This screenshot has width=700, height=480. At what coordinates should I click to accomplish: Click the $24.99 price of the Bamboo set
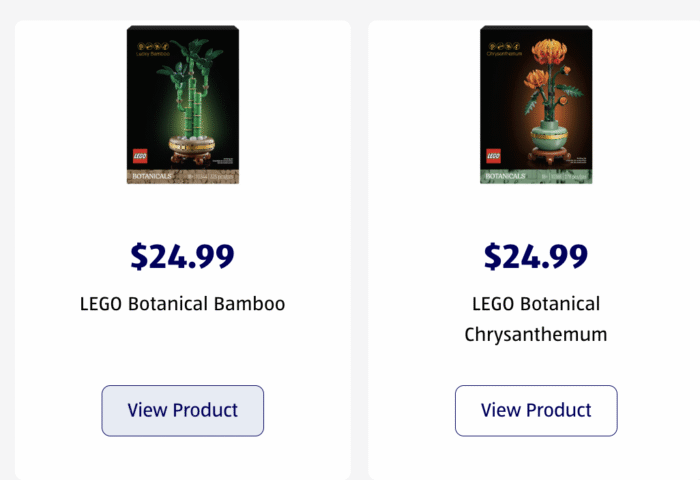182,256
